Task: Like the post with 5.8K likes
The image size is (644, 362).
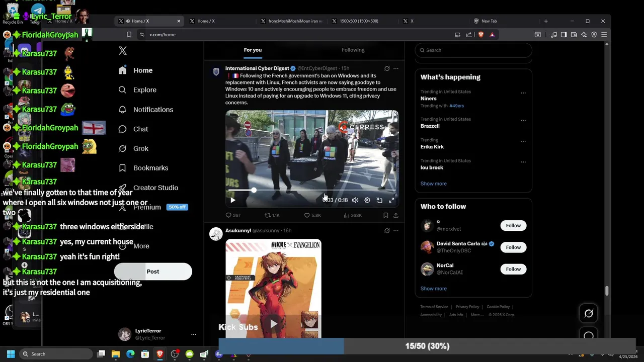Action: click(x=312, y=215)
